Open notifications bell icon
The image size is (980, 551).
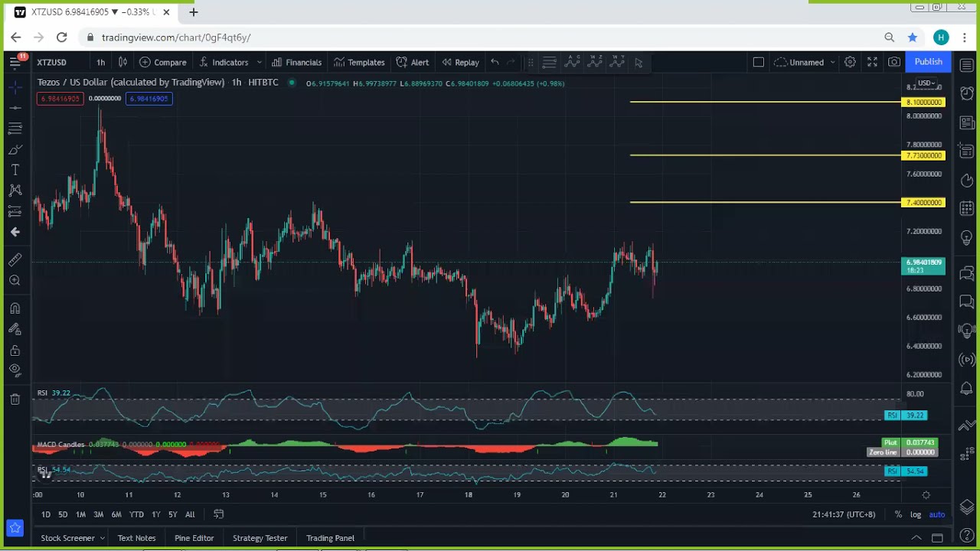coord(966,390)
